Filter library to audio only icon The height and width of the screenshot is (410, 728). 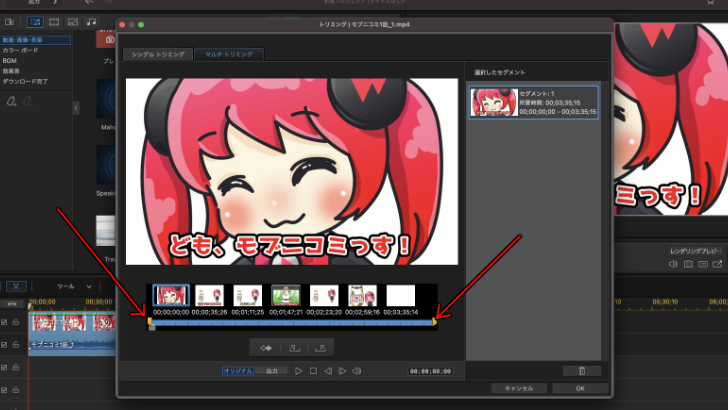91,22
